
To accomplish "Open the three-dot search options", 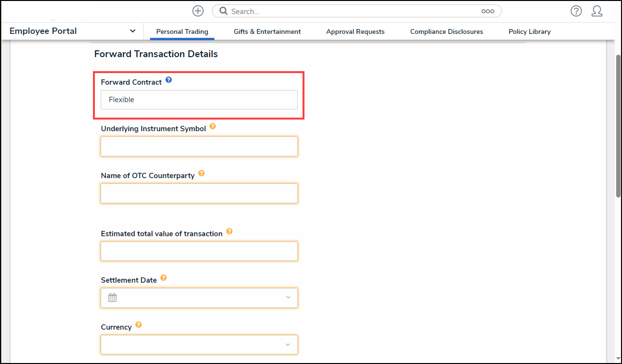I will 487,11.
